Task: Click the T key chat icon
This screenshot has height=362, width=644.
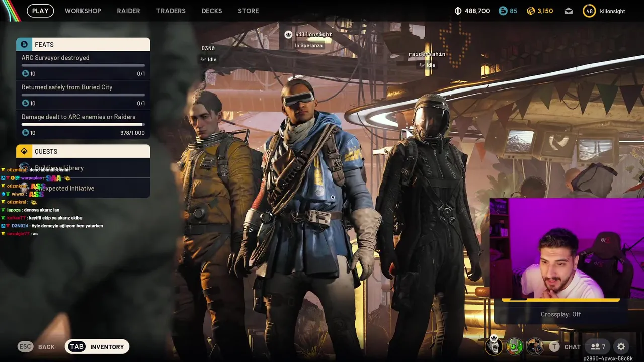Action: [554, 347]
